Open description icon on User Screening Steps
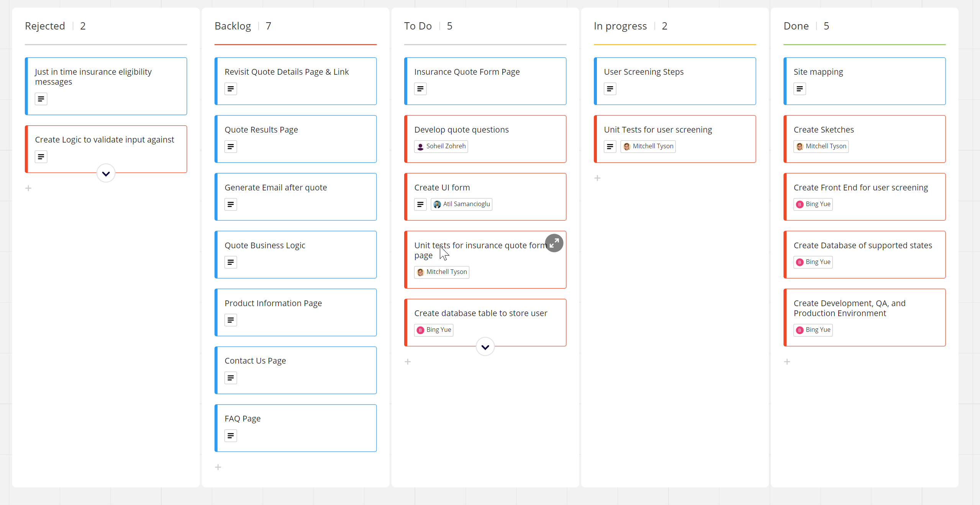Screen dimensions: 980x505 610,89
